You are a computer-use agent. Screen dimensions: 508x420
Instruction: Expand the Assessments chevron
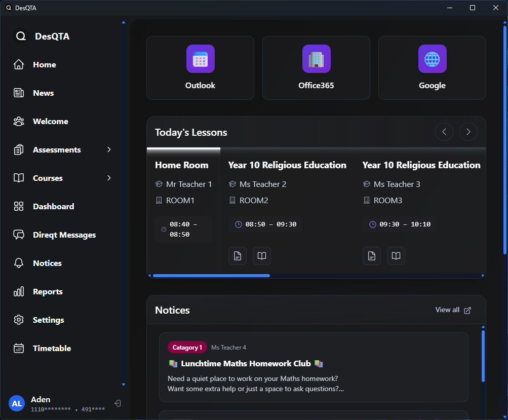(x=109, y=150)
